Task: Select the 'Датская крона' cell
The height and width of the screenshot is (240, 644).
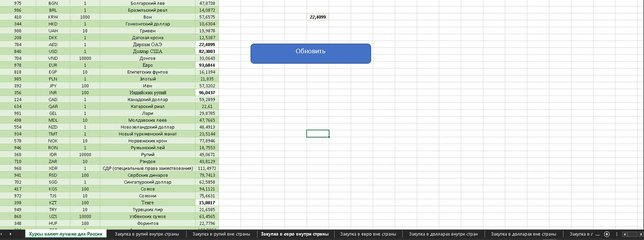Action: [x=148, y=37]
